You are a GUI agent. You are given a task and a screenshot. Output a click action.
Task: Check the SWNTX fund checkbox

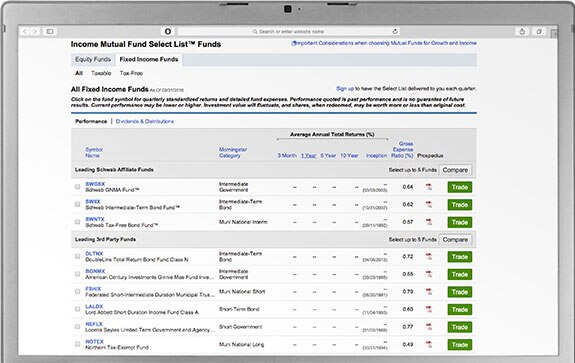[x=77, y=222]
